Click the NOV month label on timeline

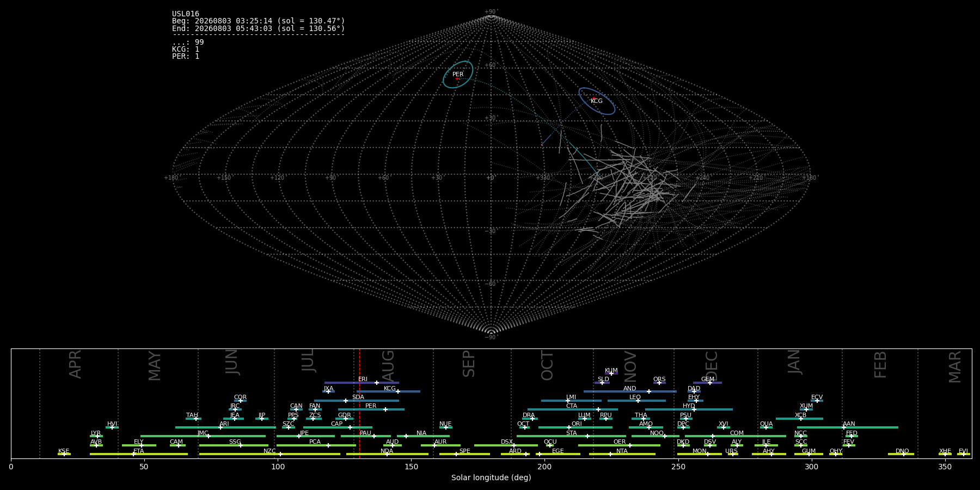coord(630,366)
